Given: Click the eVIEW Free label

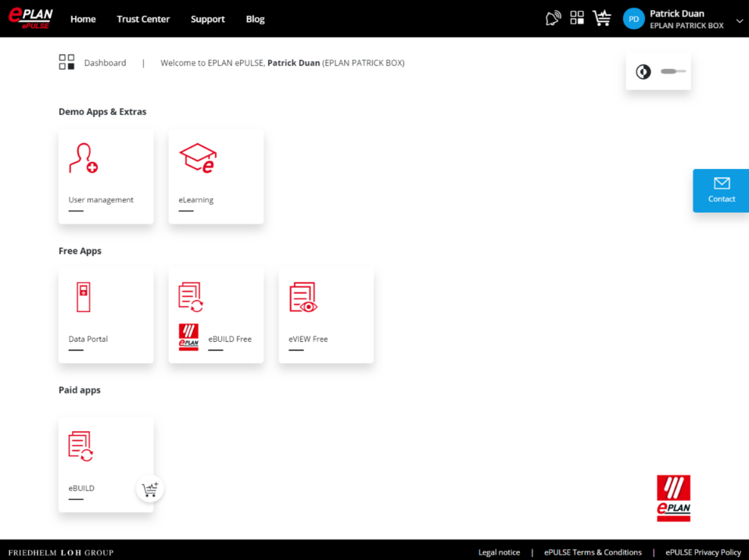Looking at the screenshot, I should [308, 339].
